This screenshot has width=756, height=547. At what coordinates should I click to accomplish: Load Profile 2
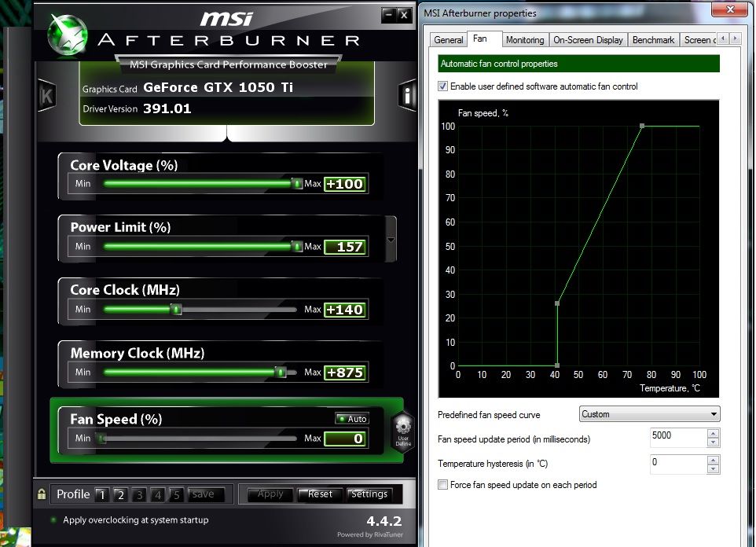120,494
